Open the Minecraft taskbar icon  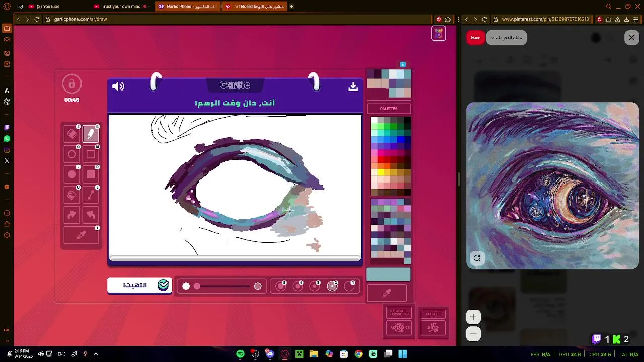(299, 354)
